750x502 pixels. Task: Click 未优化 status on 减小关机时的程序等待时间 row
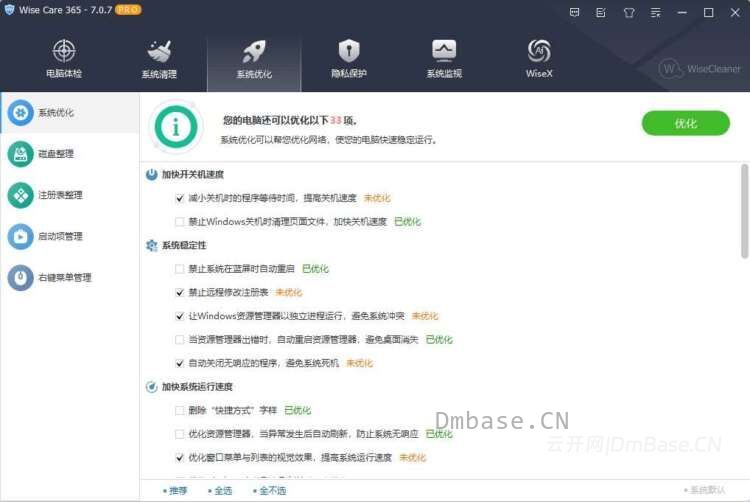(377, 198)
